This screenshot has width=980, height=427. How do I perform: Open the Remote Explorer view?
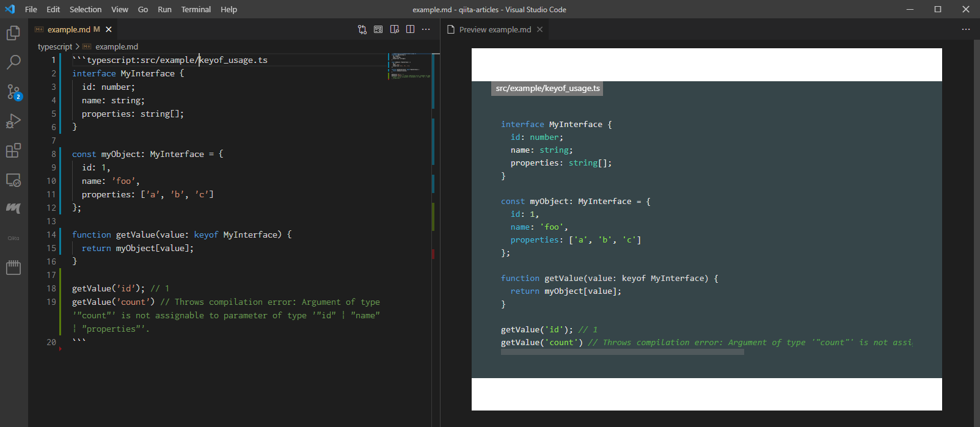tap(13, 180)
